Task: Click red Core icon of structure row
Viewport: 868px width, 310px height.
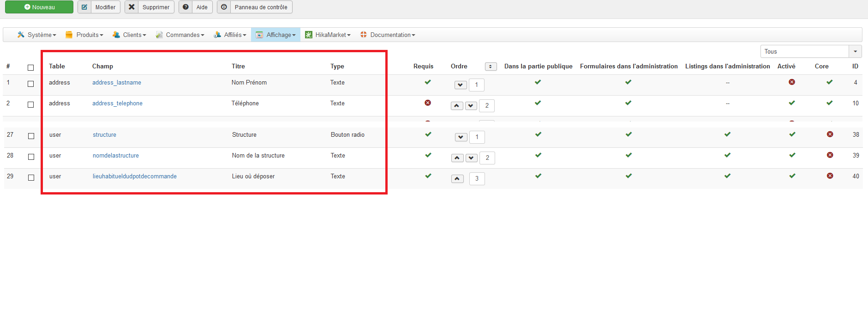Action: 830,134
